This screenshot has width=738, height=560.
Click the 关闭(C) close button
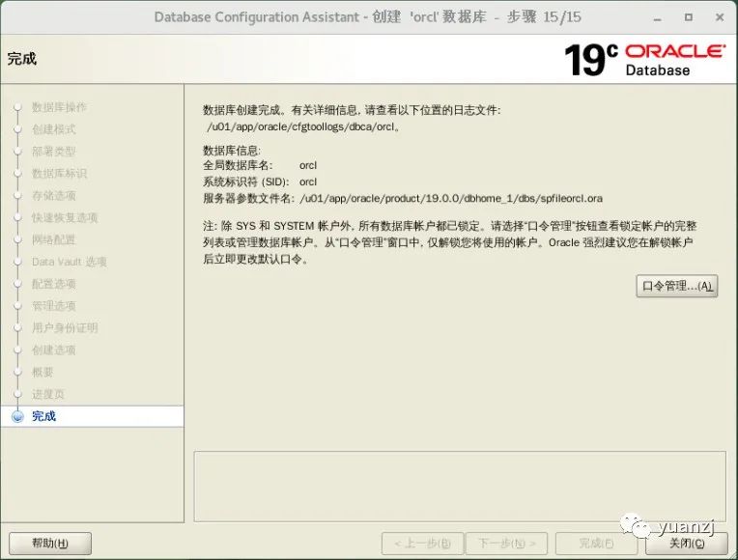(687, 543)
